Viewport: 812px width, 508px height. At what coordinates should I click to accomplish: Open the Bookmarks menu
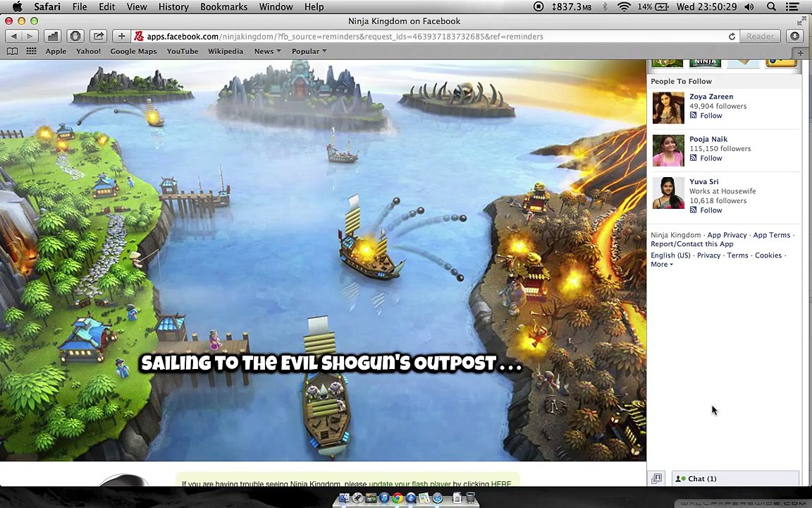pos(223,7)
